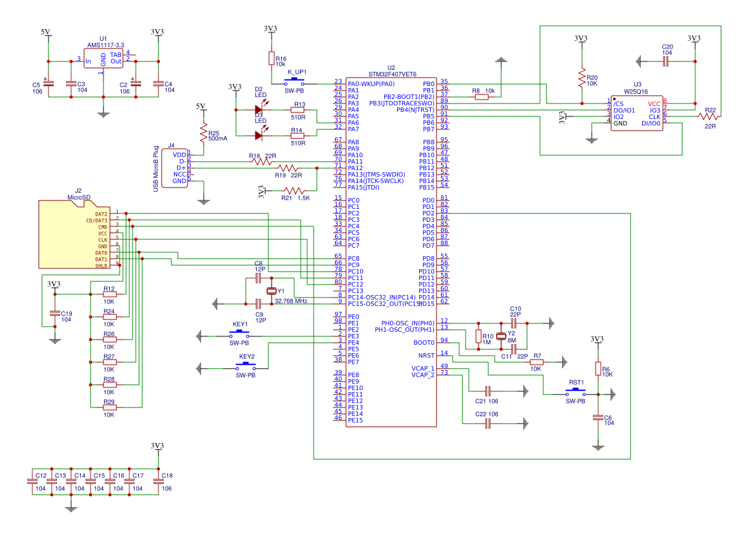This screenshot has height=535, width=756.
Task: Select capacitor C4 104
Action: tap(158, 83)
